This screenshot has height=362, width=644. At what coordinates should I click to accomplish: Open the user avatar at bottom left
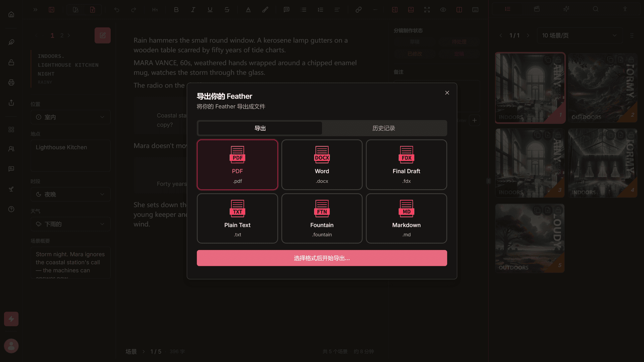coord(11,346)
